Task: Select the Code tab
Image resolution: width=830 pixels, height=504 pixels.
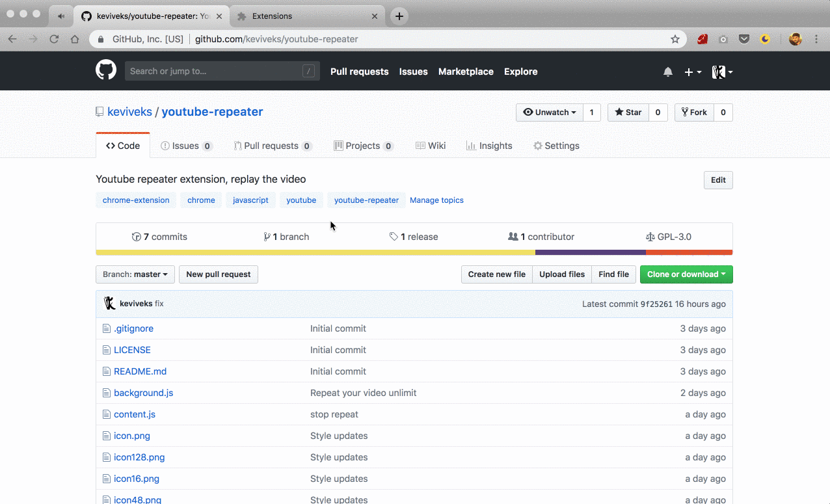Action: click(x=123, y=146)
